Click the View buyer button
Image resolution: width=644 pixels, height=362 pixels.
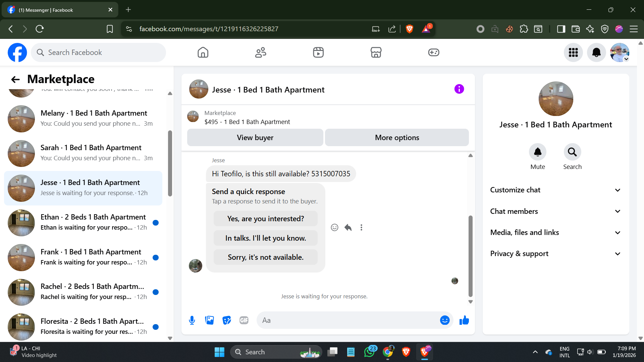255,137
